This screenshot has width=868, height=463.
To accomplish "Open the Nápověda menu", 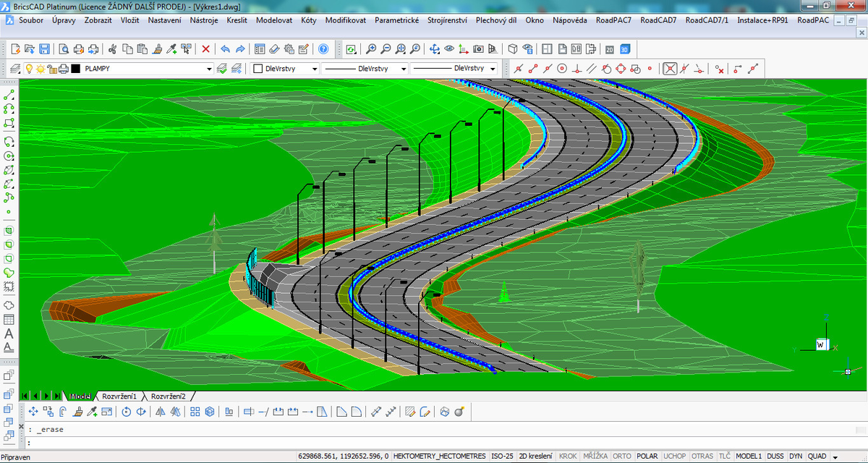I will tap(570, 20).
